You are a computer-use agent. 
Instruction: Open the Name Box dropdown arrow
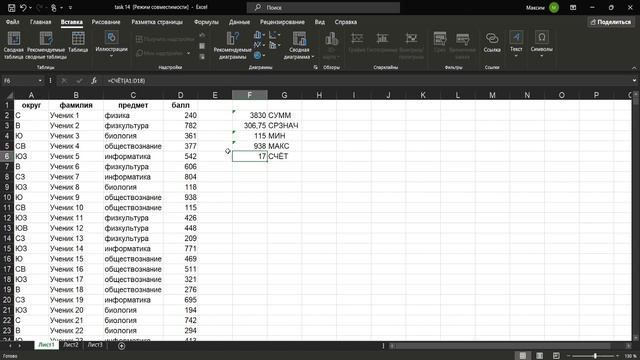[40, 81]
